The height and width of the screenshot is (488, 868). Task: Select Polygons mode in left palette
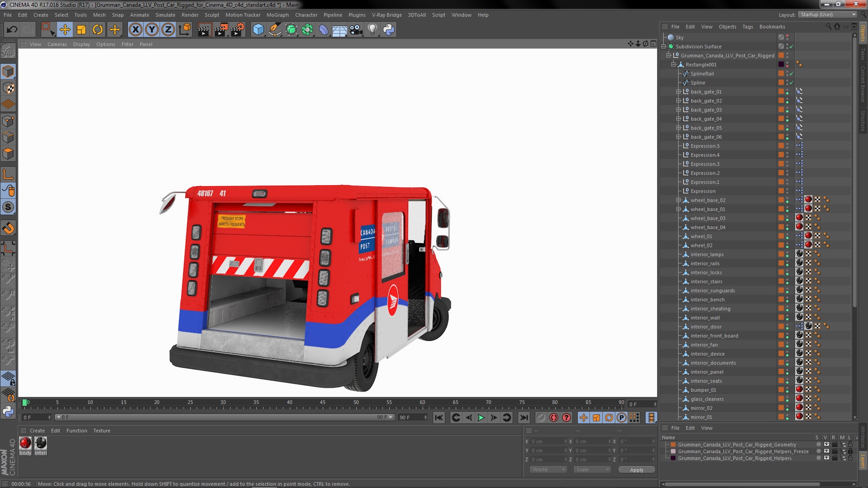point(8,154)
